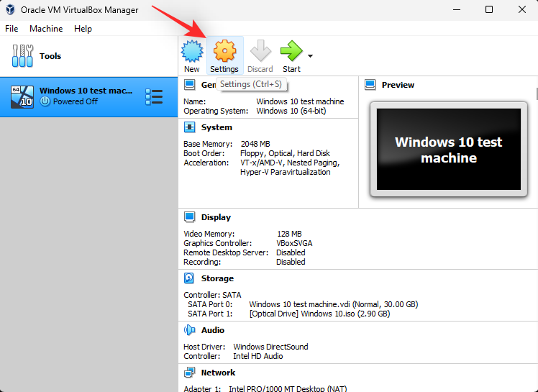Open the File menu

12,29
